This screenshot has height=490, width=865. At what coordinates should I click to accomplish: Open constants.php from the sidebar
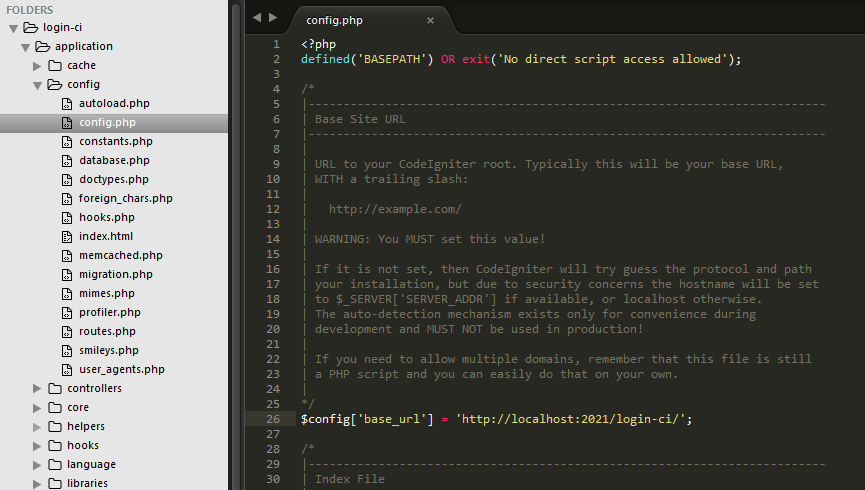pyautogui.click(x=116, y=142)
